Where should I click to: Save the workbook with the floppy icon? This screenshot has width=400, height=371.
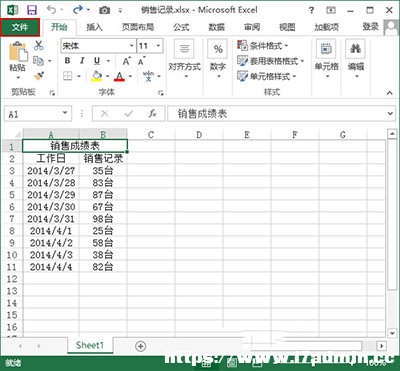[32, 10]
